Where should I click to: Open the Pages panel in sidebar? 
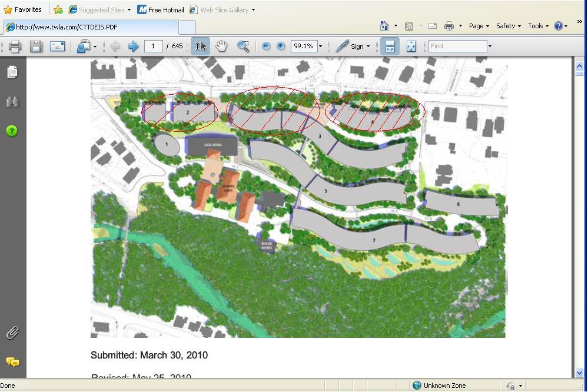[x=12, y=72]
